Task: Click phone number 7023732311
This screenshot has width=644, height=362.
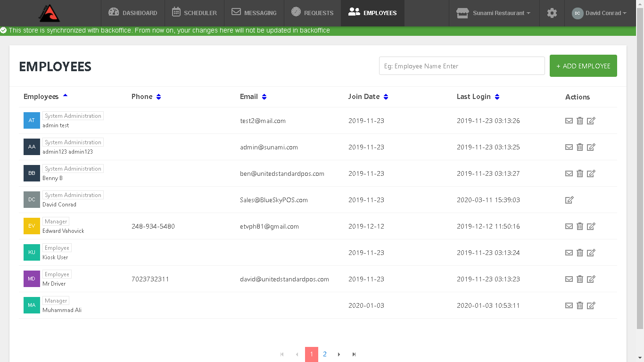Action: [150, 279]
